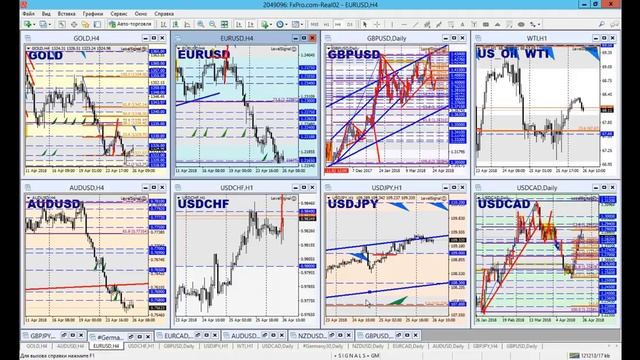640x360 pixels.
Task: Open the Market Watch panel icon
Action: [62, 24]
